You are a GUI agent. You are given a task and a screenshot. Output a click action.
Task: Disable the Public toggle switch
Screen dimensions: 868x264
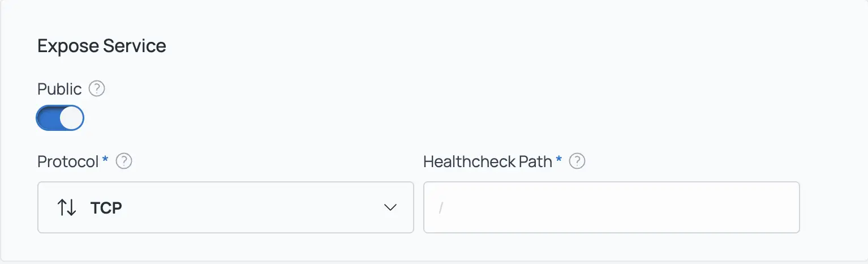tap(60, 118)
